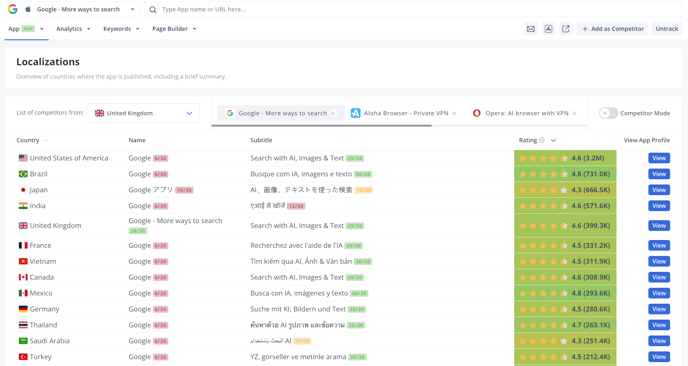688x366 pixels.
Task: View United Kingdom app profile
Action: pos(659,226)
